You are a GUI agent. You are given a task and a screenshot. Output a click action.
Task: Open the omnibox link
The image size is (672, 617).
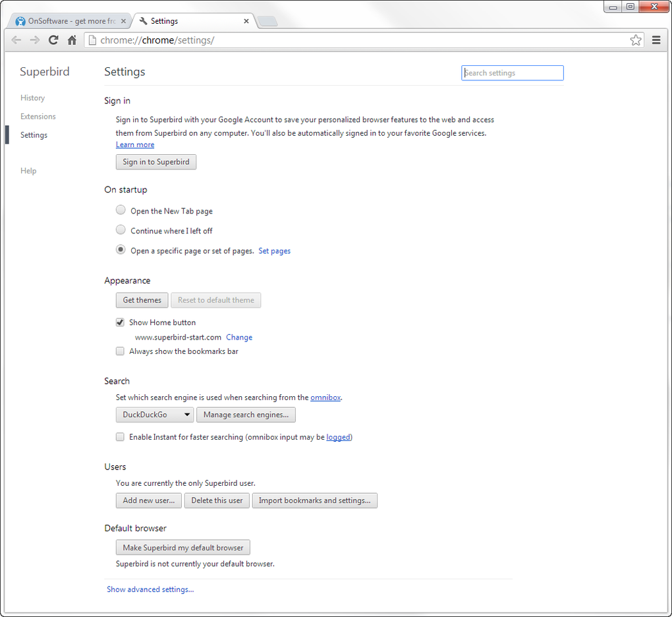tap(325, 397)
